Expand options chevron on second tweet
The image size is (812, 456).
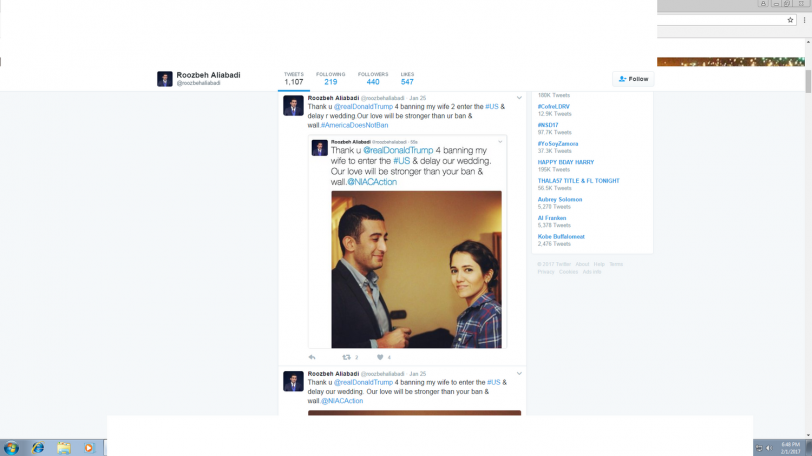click(x=519, y=373)
